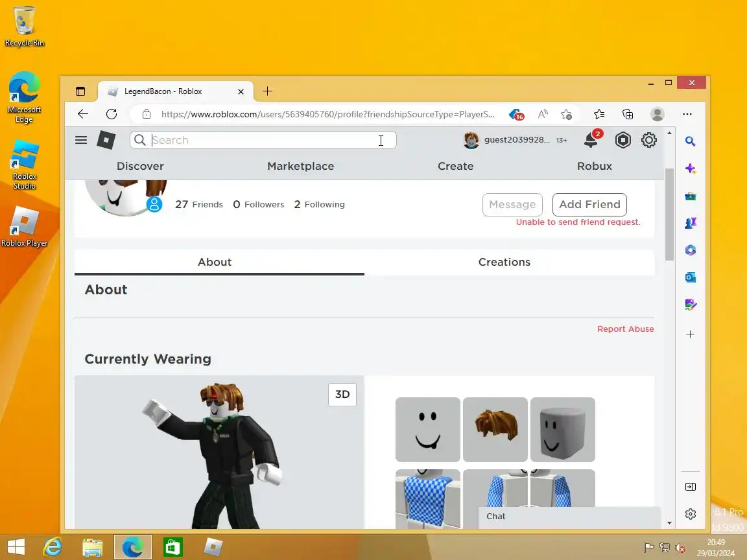
Task: Click the search magnifier icon in Roblox
Action: click(x=139, y=140)
